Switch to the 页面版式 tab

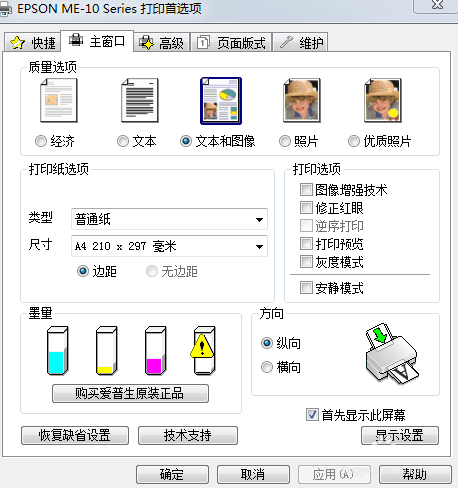pyautogui.click(x=231, y=43)
